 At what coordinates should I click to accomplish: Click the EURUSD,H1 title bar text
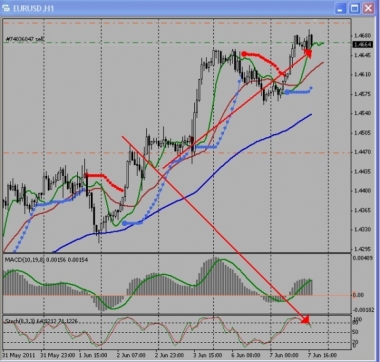coord(32,9)
